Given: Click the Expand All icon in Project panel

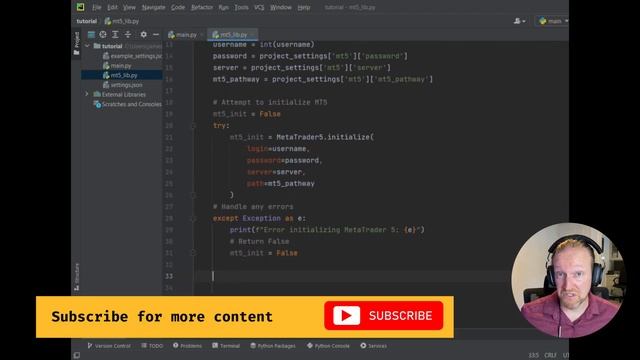Looking at the screenshot, I should point(115,35).
